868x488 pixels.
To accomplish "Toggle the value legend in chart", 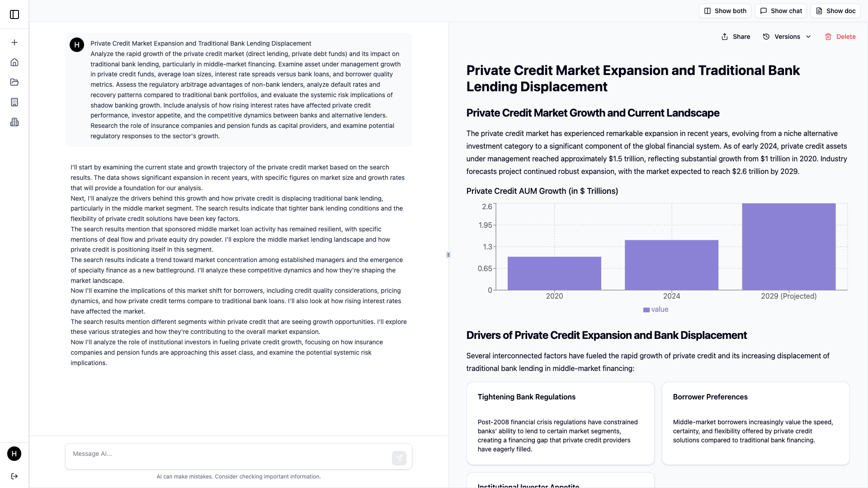I will point(656,310).
